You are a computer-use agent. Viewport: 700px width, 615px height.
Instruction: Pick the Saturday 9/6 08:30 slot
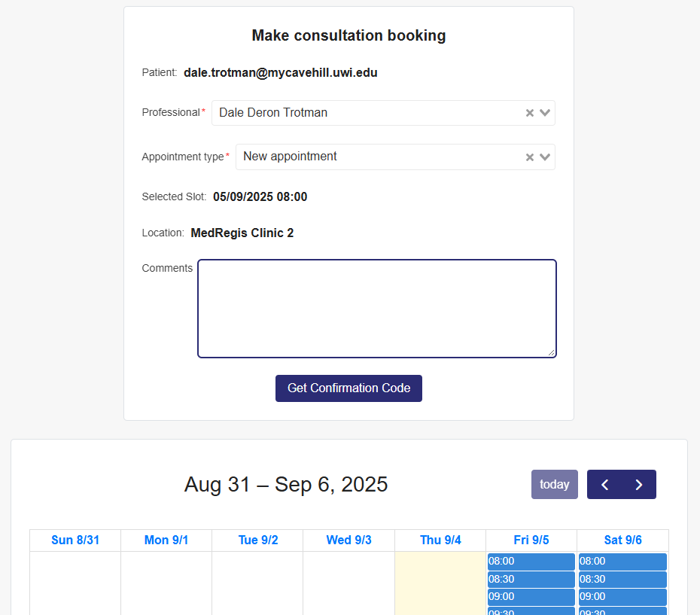(x=622, y=580)
